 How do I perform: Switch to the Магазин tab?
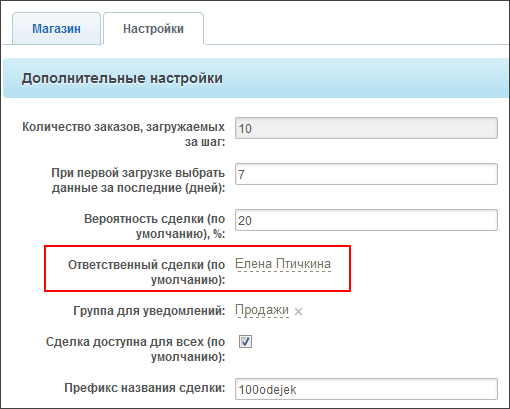[x=56, y=29]
